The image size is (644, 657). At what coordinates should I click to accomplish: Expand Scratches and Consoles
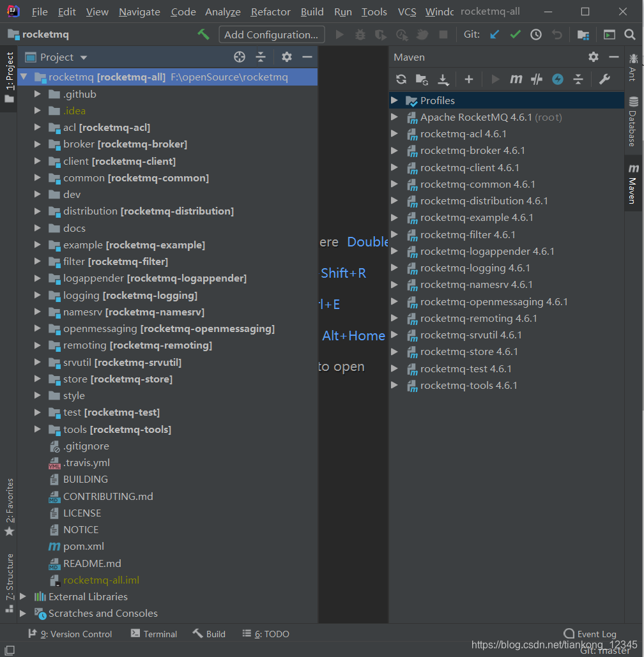pyautogui.click(x=23, y=613)
